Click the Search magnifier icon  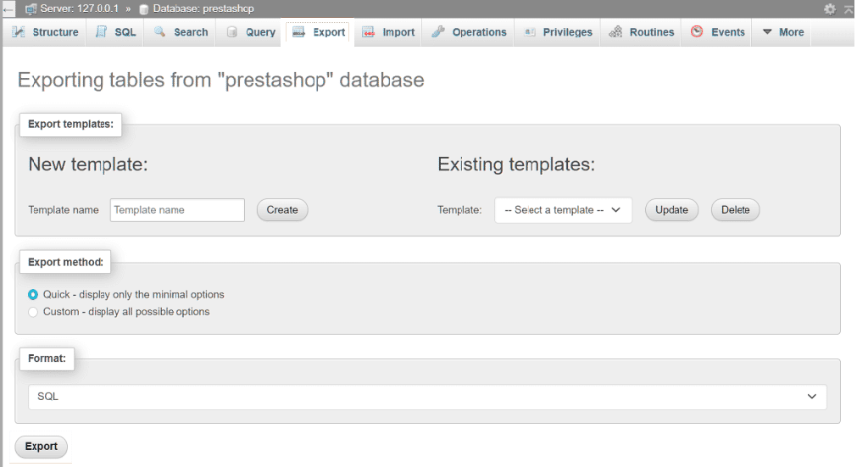pyautogui.click(x=159, y=32)
